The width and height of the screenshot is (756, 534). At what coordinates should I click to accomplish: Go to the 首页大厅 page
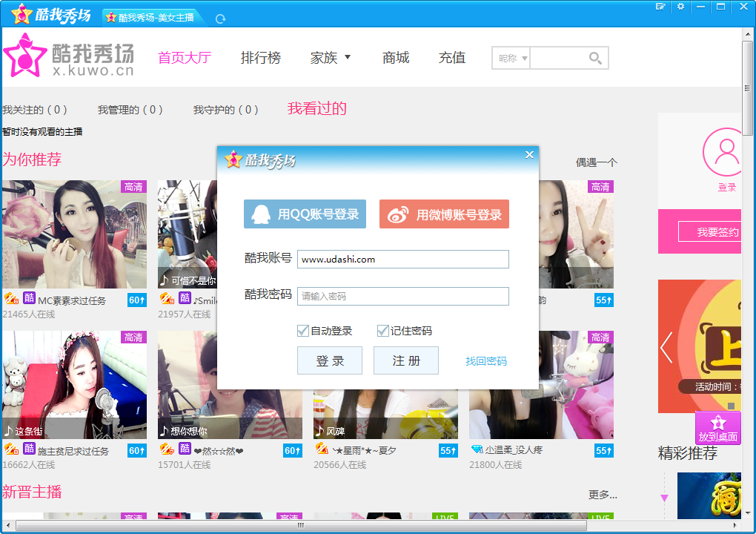coord(185,58)
